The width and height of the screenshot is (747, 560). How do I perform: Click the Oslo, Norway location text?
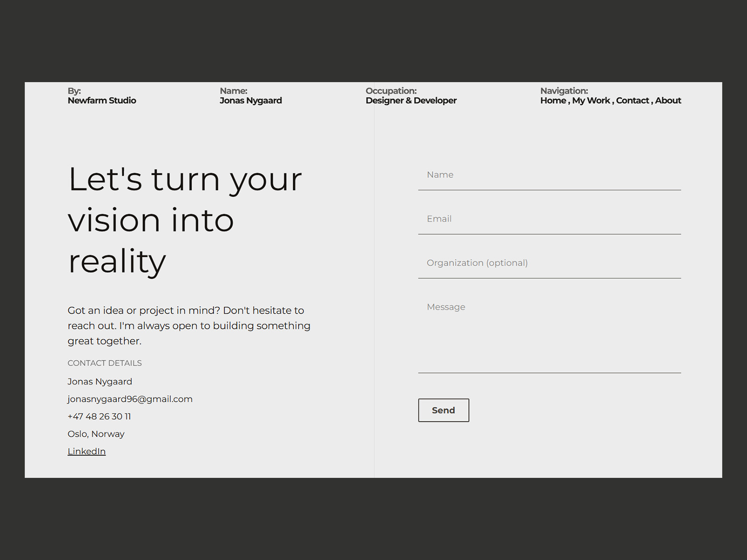coord(96,434)
